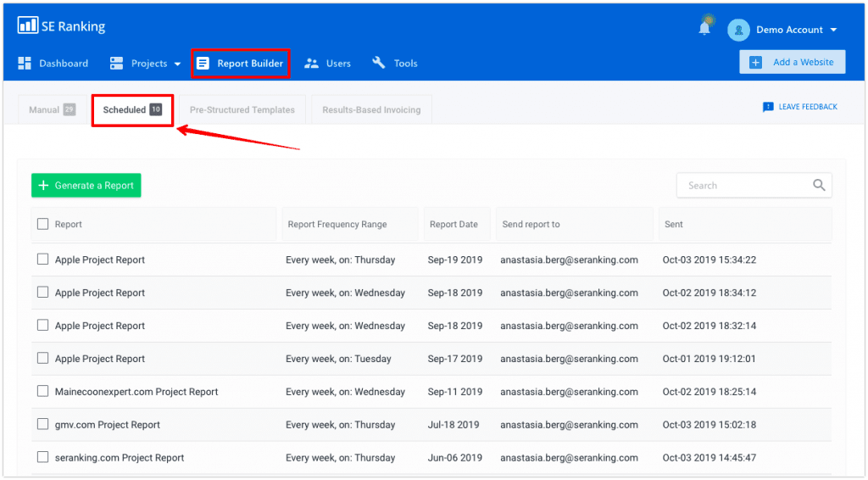This screenshot has width=868, height=480.
Task: Check the Apple Project Report sent Oct-03 15:34:22
Action: coord(42,260)
